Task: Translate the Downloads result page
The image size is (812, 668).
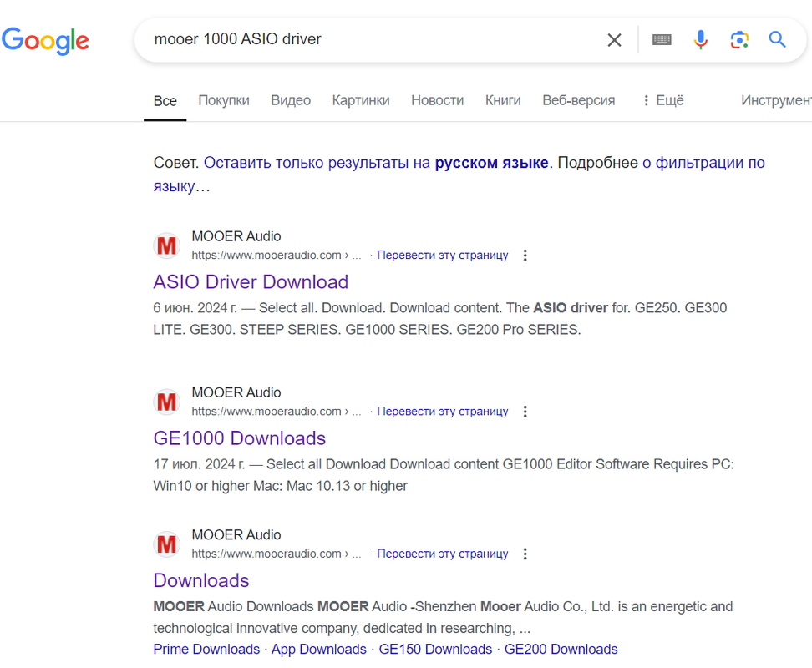Action: pos(442,554)
